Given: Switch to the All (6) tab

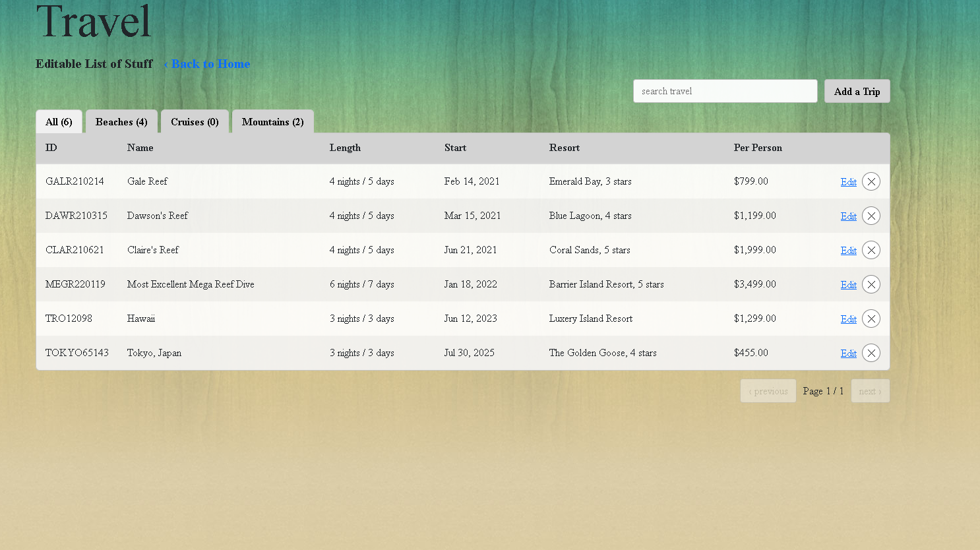Looking at the screenshot, I should pos(59,122).
